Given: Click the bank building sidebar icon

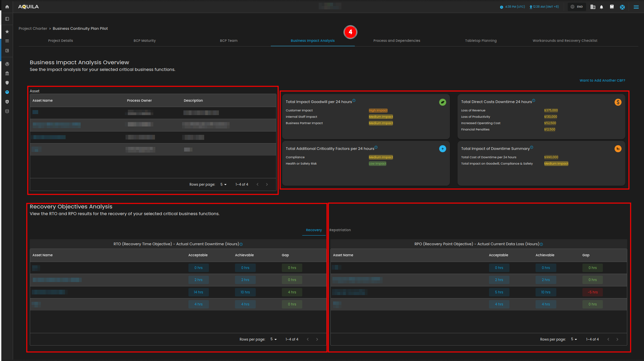Looking at the screenshot, I should coord(7,73).
